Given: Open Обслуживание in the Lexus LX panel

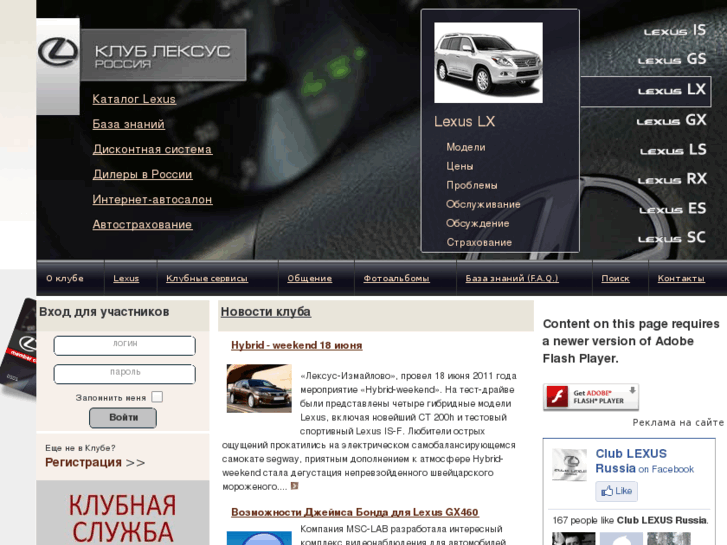Looking at the screenshot, I should click(x=483, y=204).
